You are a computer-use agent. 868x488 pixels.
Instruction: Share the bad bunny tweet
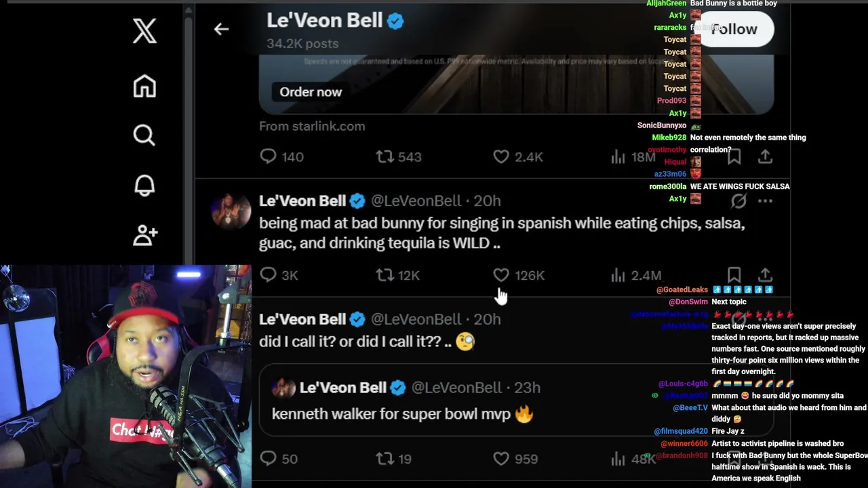pyautogui.click(x=765, y=275)
